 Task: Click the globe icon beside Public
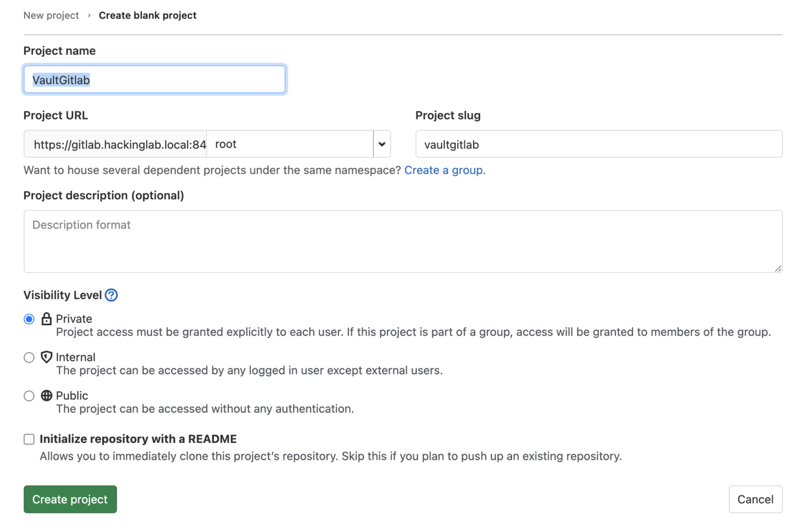[46, 395]
